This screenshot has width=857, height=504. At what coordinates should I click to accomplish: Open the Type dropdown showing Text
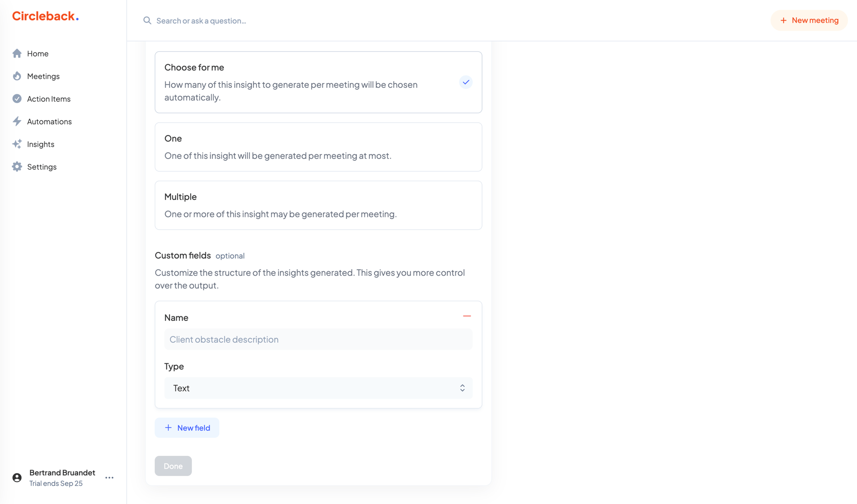pos(318,388)
